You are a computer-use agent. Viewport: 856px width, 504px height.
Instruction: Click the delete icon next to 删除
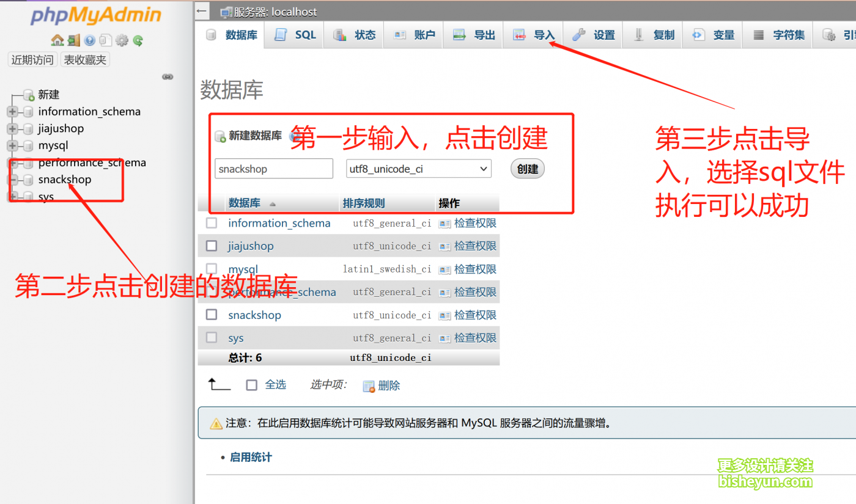(x=369, y=386)
